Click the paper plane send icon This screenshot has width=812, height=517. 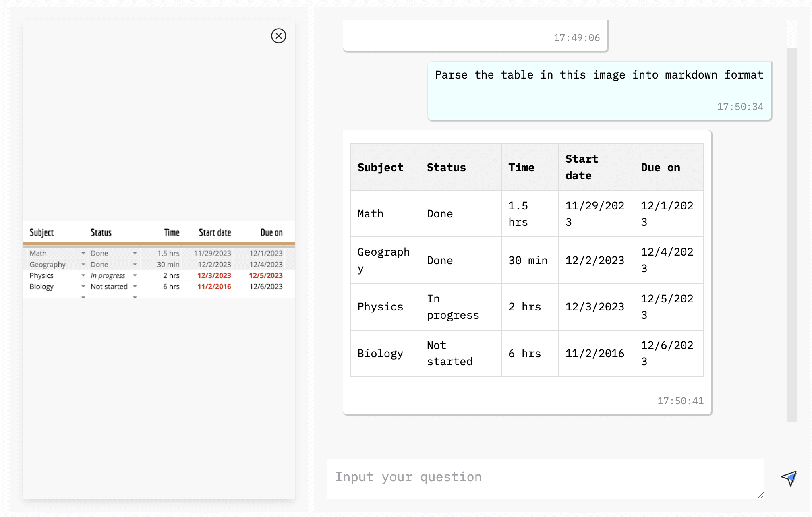point(789,478)
